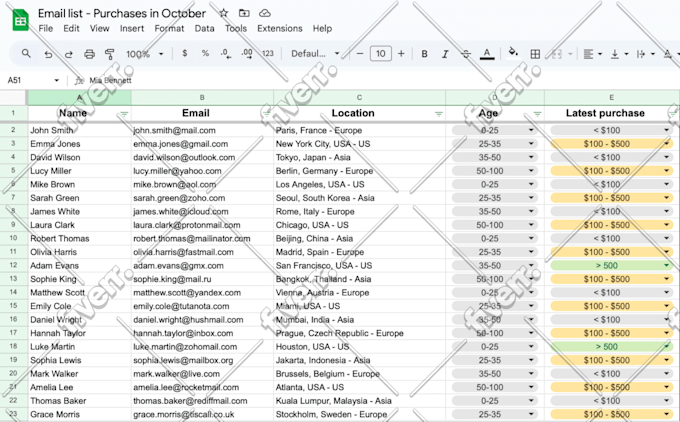Increase decimal places

[x=247, y=53]
